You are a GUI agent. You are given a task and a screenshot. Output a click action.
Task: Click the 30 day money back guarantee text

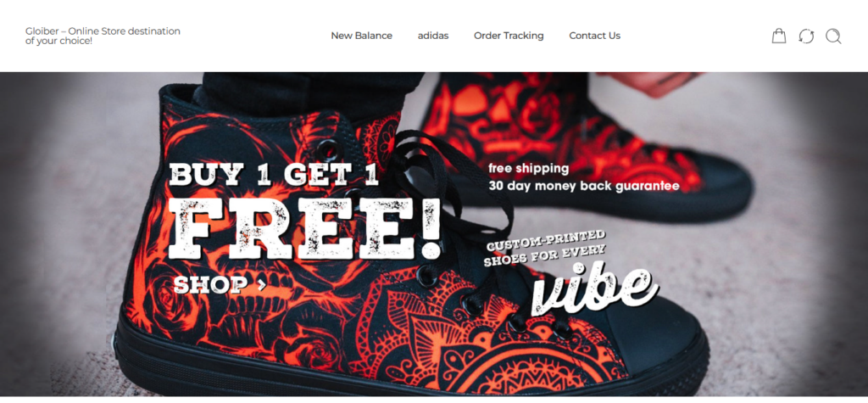(583, 187)
